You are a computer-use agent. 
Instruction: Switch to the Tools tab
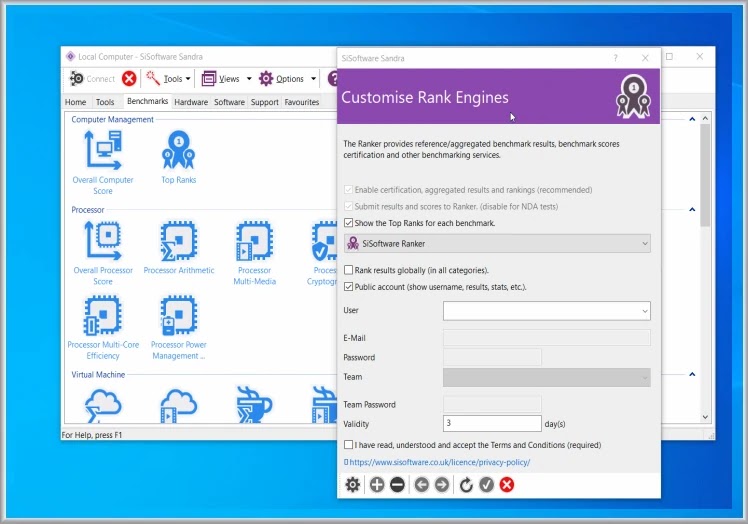[105, 102]
